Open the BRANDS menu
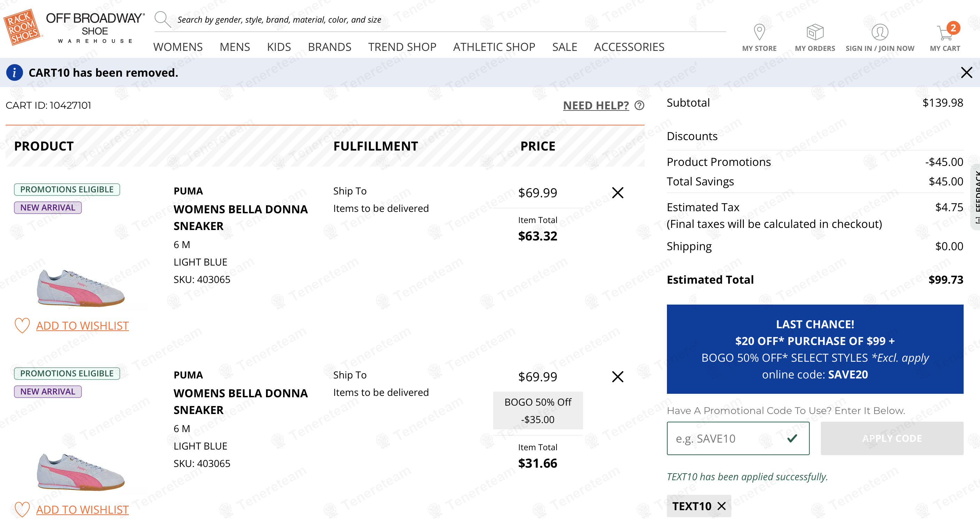 tap(329, 47)
